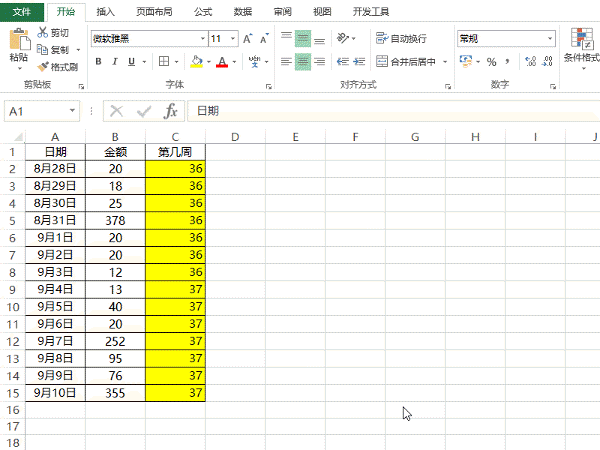Select all cells via corner triangle

(x=18, y=137)
